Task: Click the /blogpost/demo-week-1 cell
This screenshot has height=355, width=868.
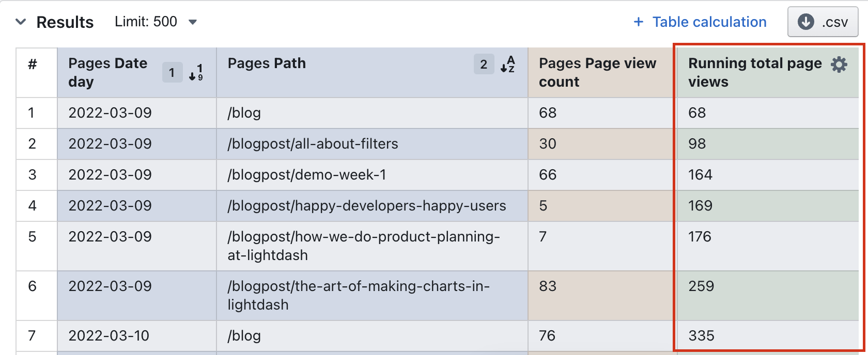Action: [x=307, y=175]
